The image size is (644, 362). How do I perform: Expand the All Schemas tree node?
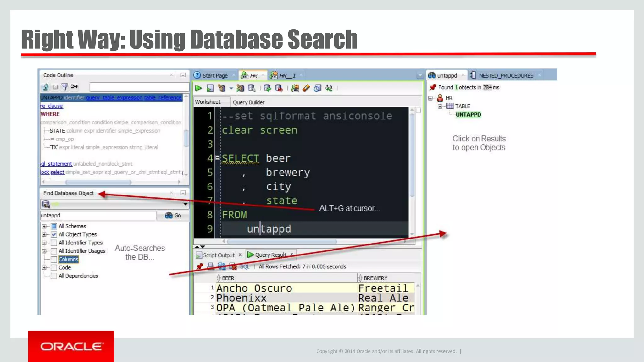tap(44, 226)
